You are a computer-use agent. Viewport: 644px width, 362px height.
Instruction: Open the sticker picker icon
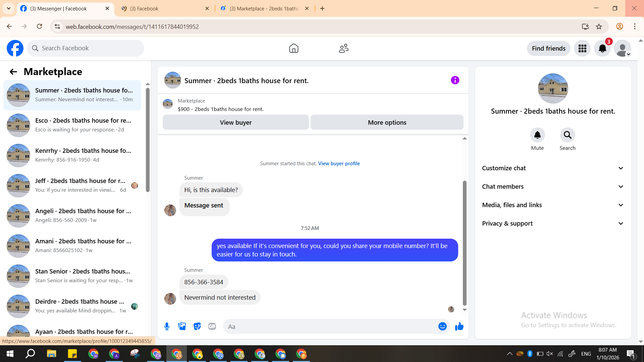point(197,326)
